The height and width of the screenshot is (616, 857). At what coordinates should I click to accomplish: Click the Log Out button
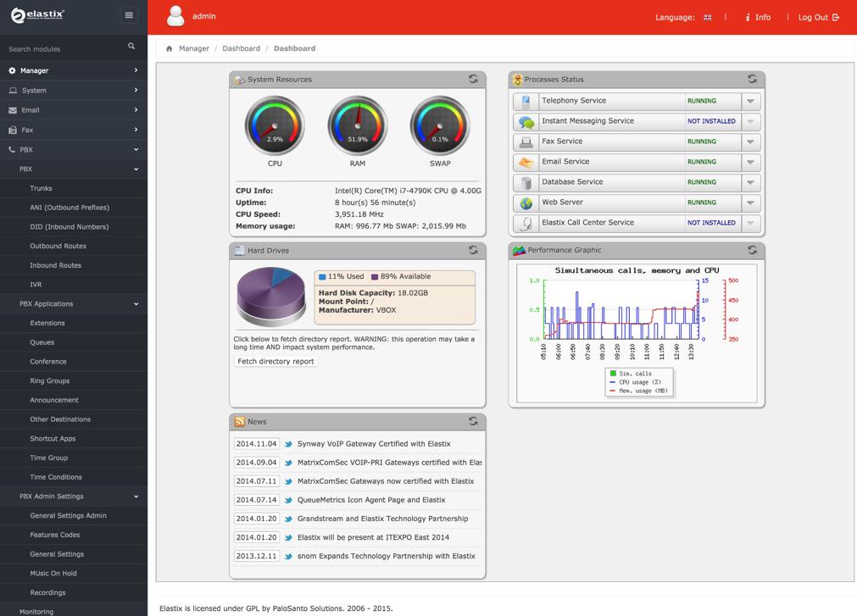pos(818,18)
